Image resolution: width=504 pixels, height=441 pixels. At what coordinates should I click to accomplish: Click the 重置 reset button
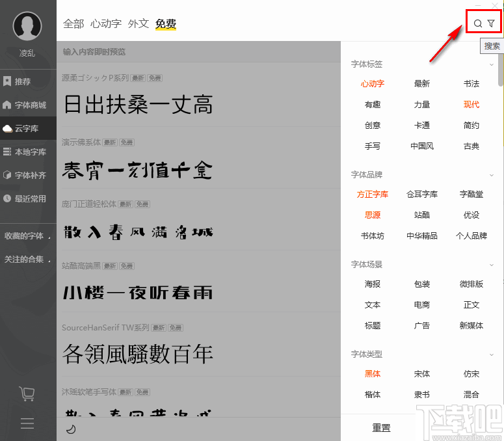(x=381, y=428)
